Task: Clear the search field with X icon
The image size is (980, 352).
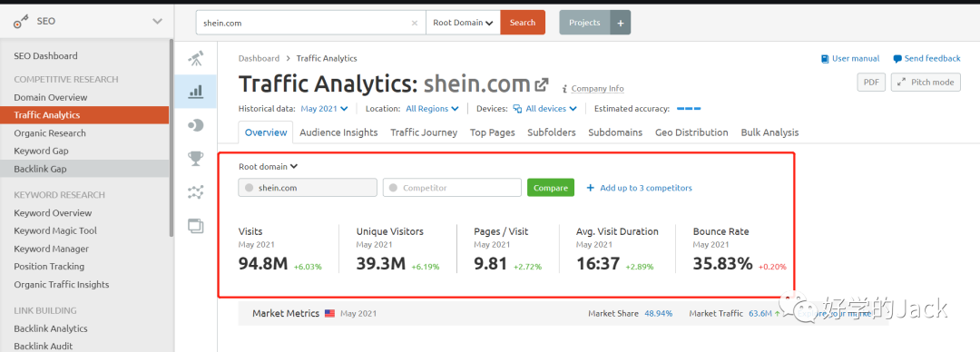Action: [415, 23]
